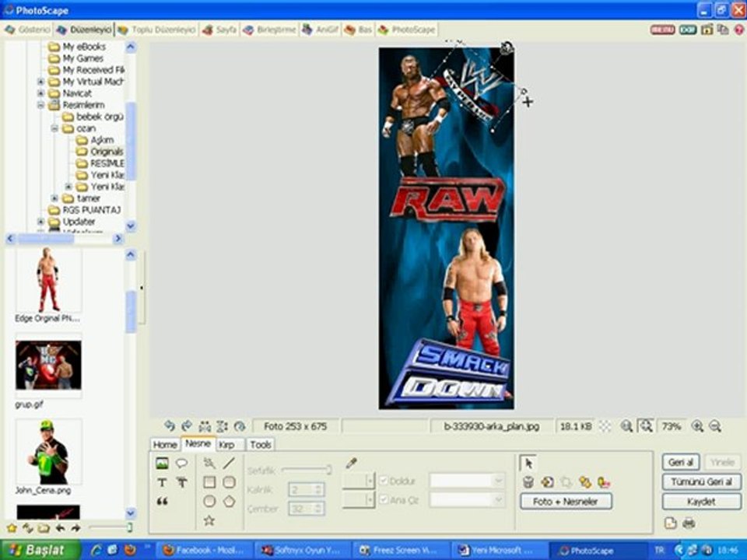This screenshot has width=747, height=560.
Task: Select the line drawing tool
Action: 229,464
